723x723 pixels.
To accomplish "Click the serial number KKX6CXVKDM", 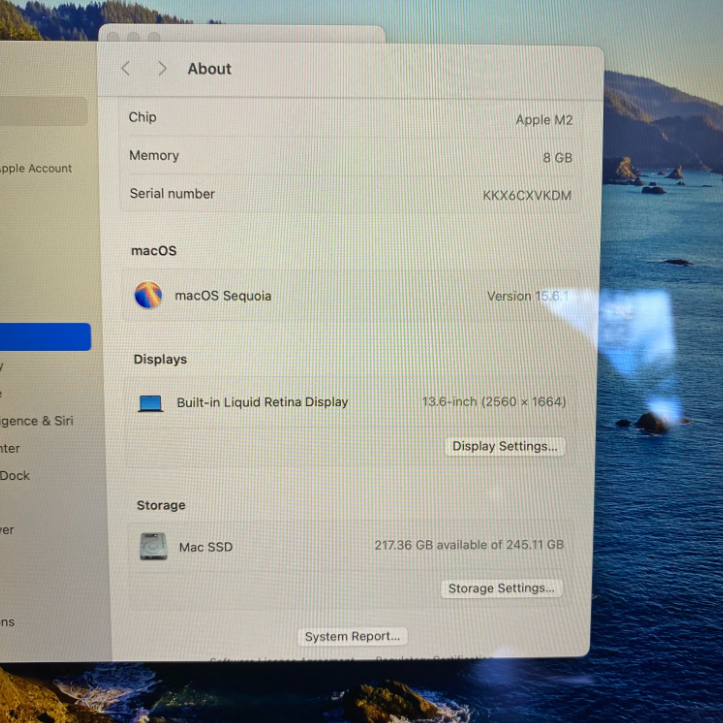I will coord(527,196).
